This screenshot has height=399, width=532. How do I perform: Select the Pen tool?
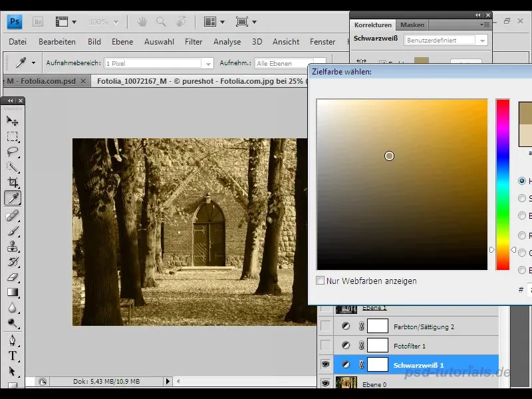click(13, 340)
